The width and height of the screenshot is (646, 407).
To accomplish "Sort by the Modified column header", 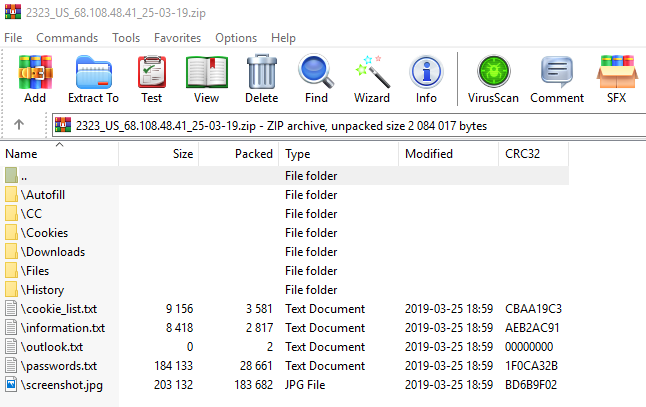I will [449, 154].
